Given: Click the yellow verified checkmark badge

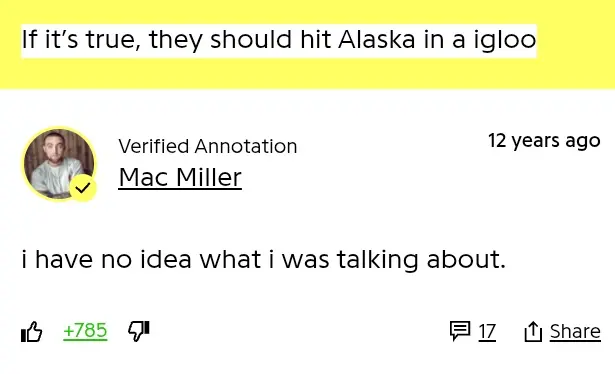Looking at the screenshot, I should point(83,188).
